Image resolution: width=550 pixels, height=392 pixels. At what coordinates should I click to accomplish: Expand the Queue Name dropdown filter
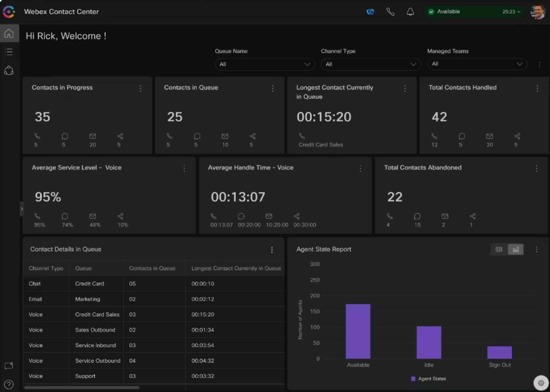(264, 64)
